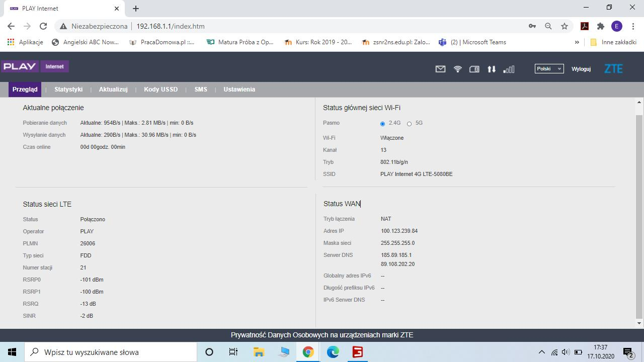
Task: Open the Ustawienia tab
Action: [239, 89]
